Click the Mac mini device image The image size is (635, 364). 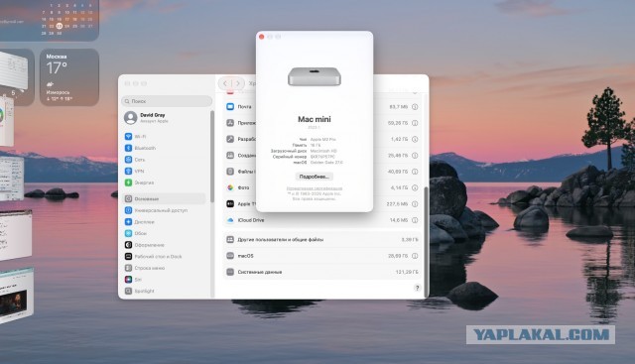point(315,76)
